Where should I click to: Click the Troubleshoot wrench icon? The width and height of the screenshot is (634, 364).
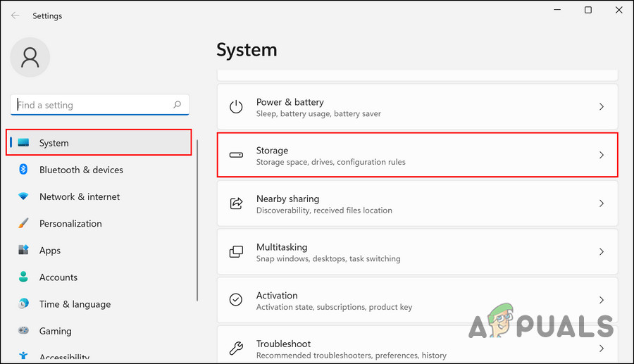236,348
